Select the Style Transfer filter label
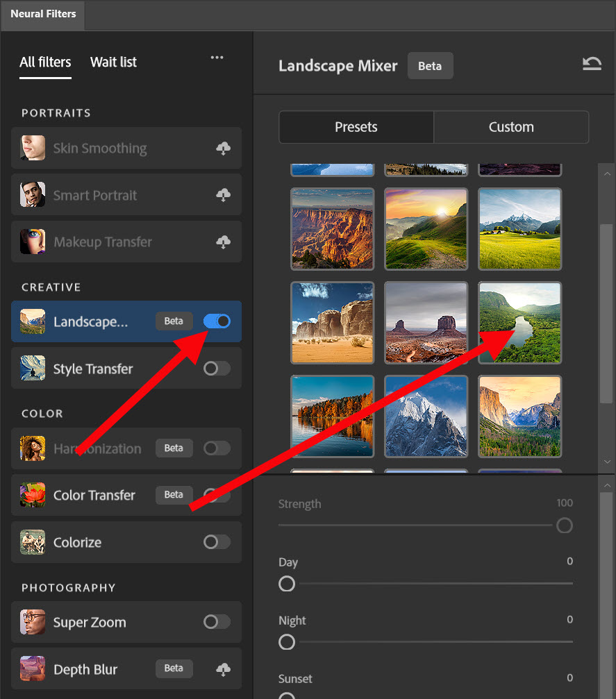 coord(93,369)
